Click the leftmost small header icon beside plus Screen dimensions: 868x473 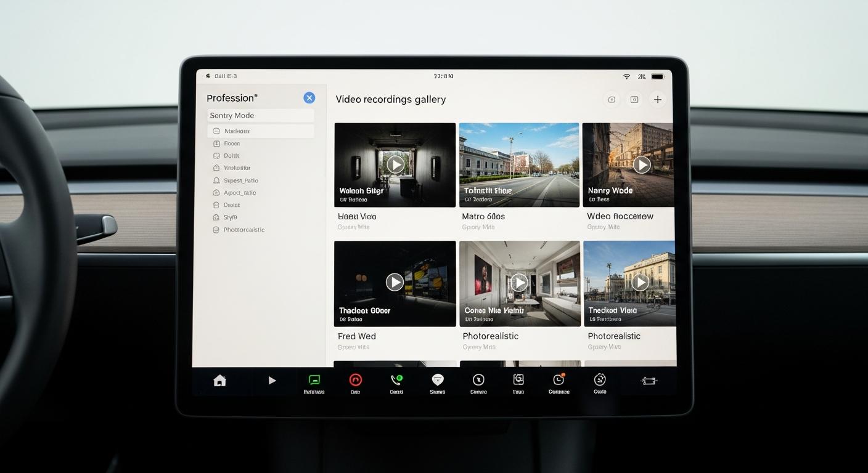pos(612,100)
